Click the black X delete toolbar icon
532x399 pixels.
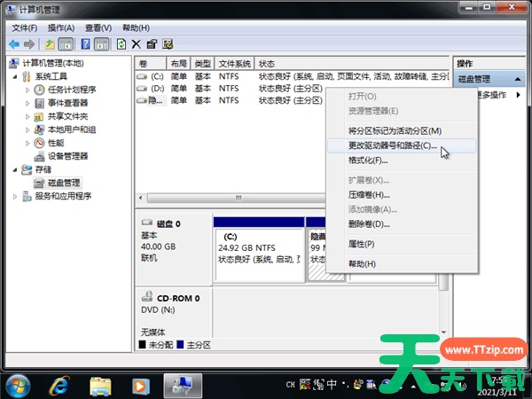(136, 43)
